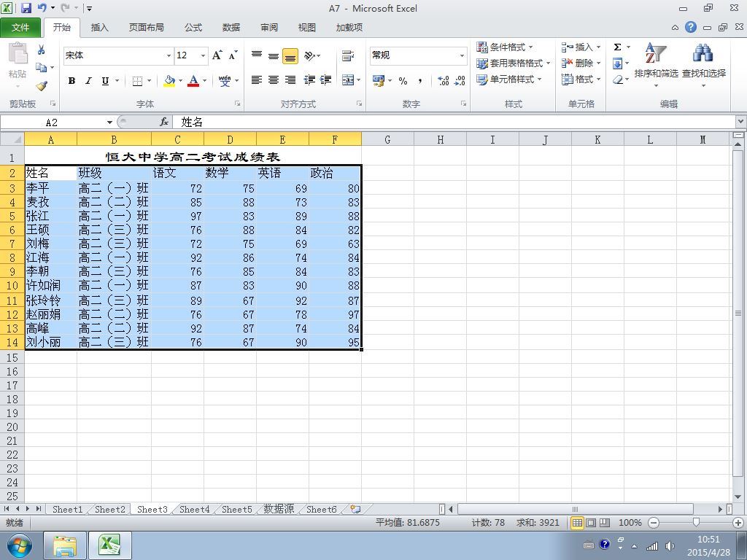Open the borders dropdown arrow
The height and width of the screenshot is (560, 747).
pyautogui.click(x=149, y=80)
